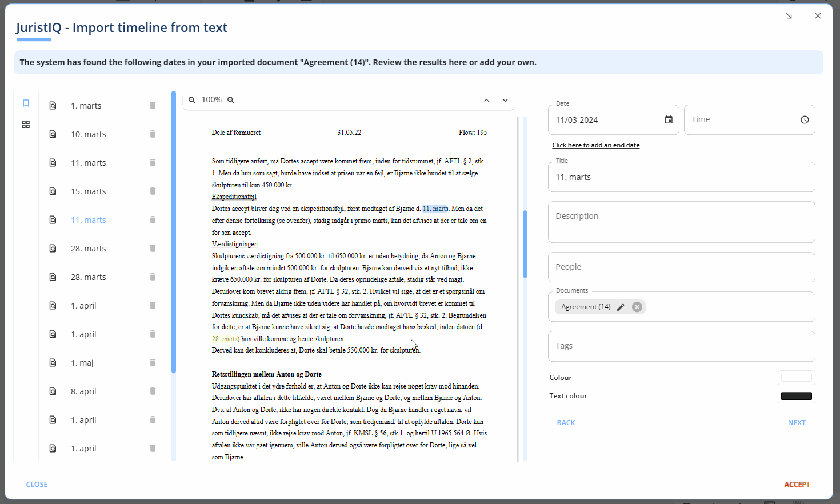840x504 pixels.
Task: Select the 10. marts list entry
Action: [x=89, y=134]
